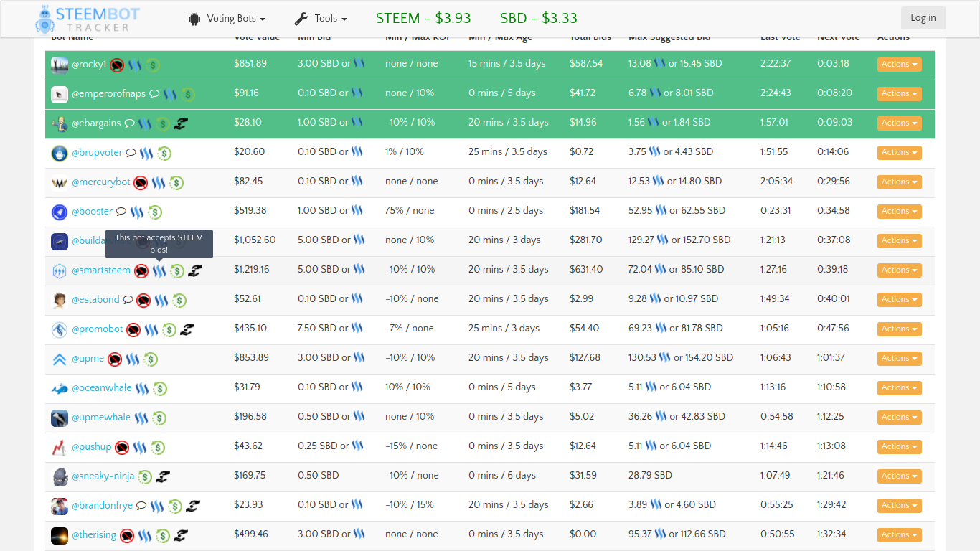Click the hand-holding icon beside @therising
980x551 pixels.
click(181, 535)
